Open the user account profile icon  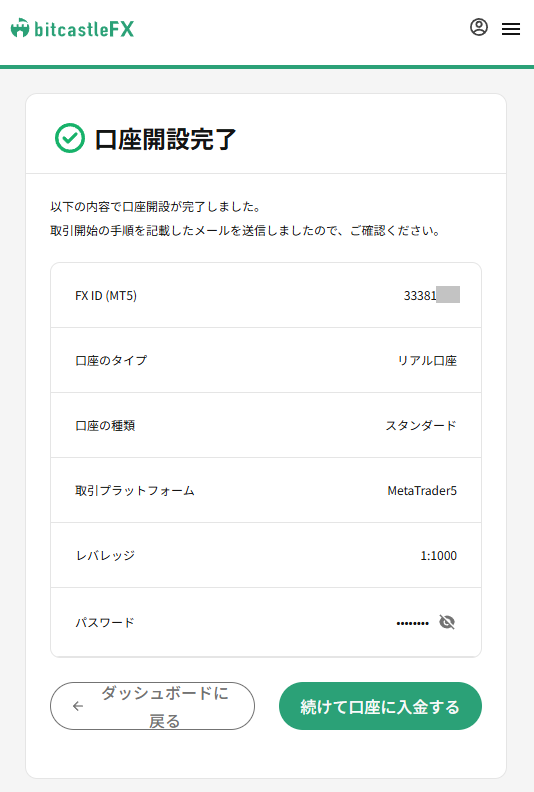[x=478, y=27]
